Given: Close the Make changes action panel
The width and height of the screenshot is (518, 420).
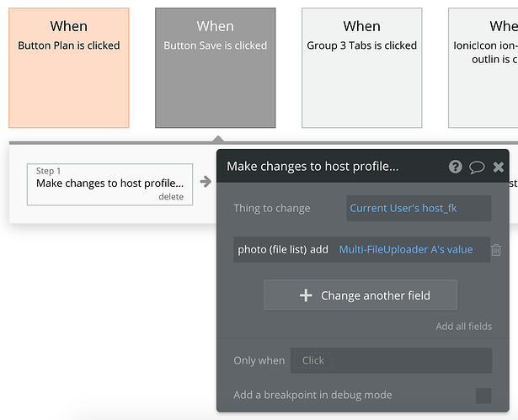Looking at the screenshot, I should tap(499, 167).
